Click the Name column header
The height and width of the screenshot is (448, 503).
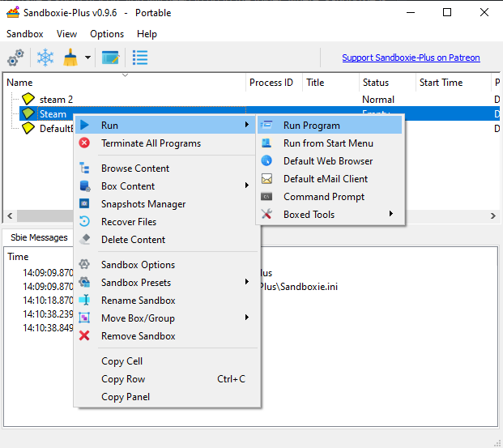pyautogui.click(x=125, y=83)
